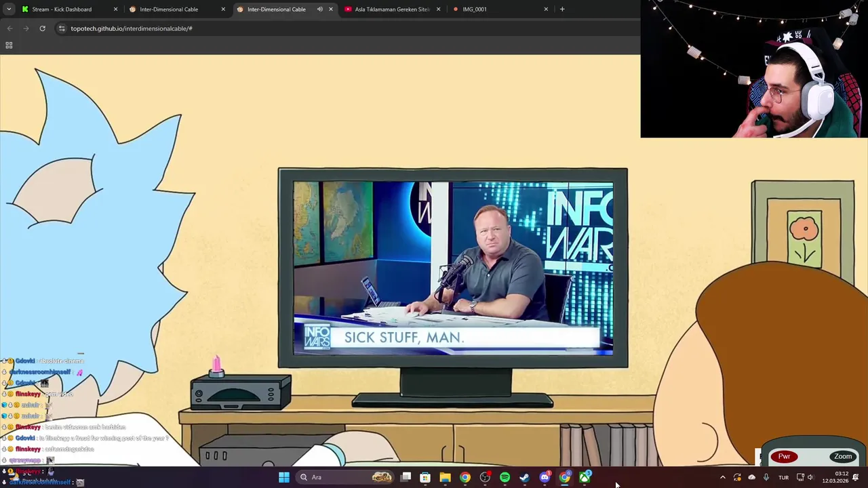Image resolution: width=868 pixels, height=488 pixels.
Task: Close the Stream - Kick Dashboard tab
Action: point(115,9)
